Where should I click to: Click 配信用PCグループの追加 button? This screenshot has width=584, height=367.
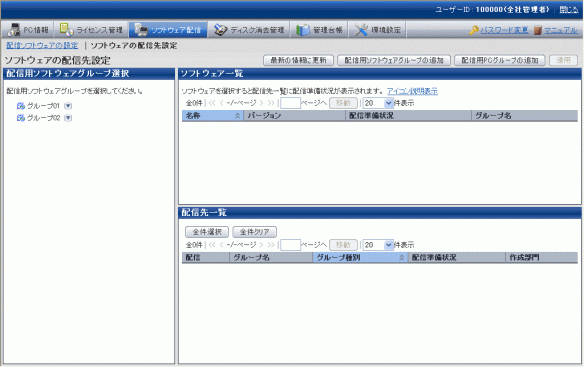click(499, 60)
